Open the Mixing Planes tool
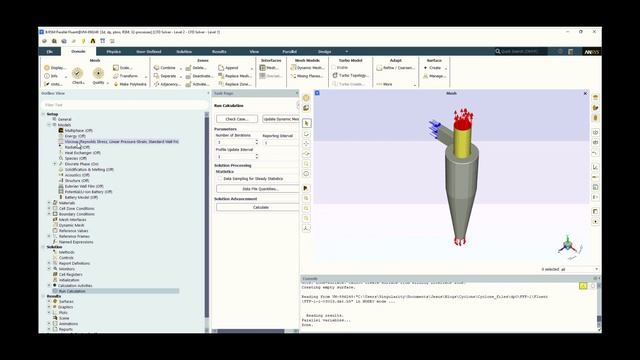The height and width of the screenshot is (360, 640). (x=307, y=76)
